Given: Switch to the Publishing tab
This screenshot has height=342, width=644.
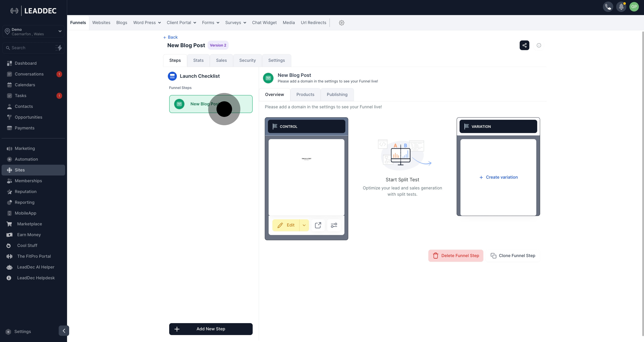Looking at the screenshot, I should pyautogui.click(x=337, y=95).
